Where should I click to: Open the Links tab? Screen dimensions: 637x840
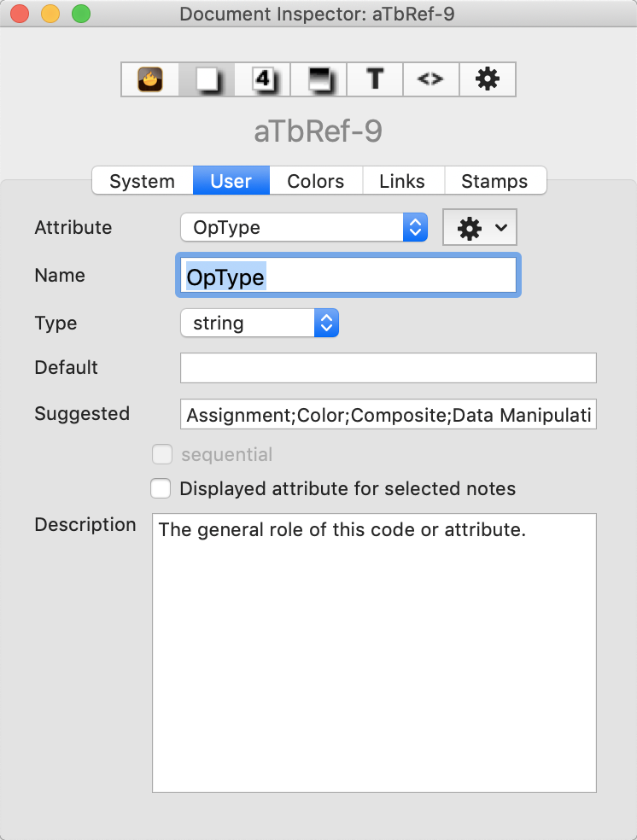pos(402,181)
